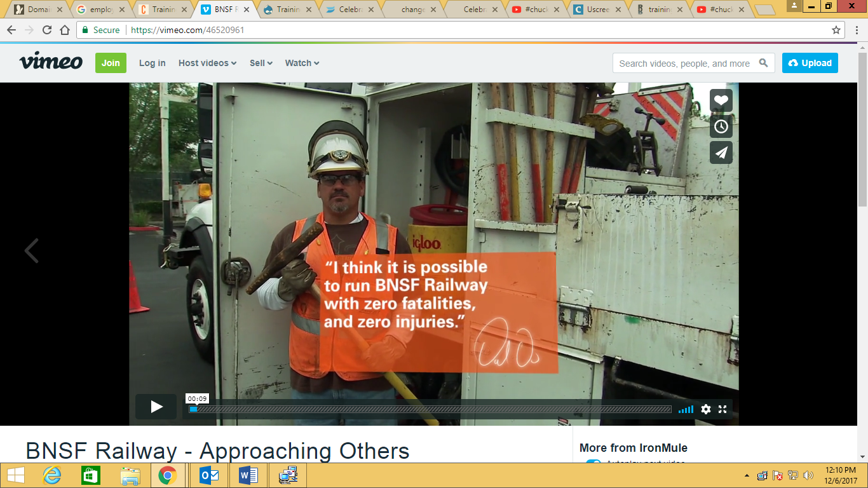Click the search magnifier icon

click(764, 63)
